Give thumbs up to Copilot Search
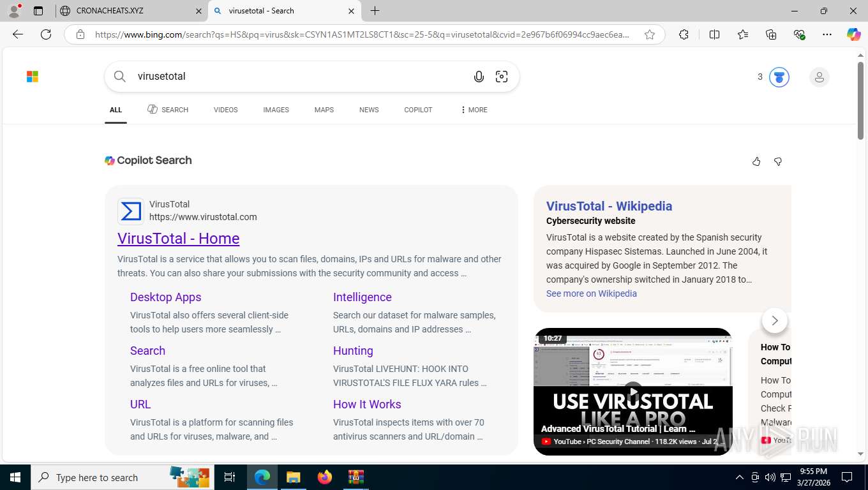Screen dimensions: 868x490 [x=756, y=161]
